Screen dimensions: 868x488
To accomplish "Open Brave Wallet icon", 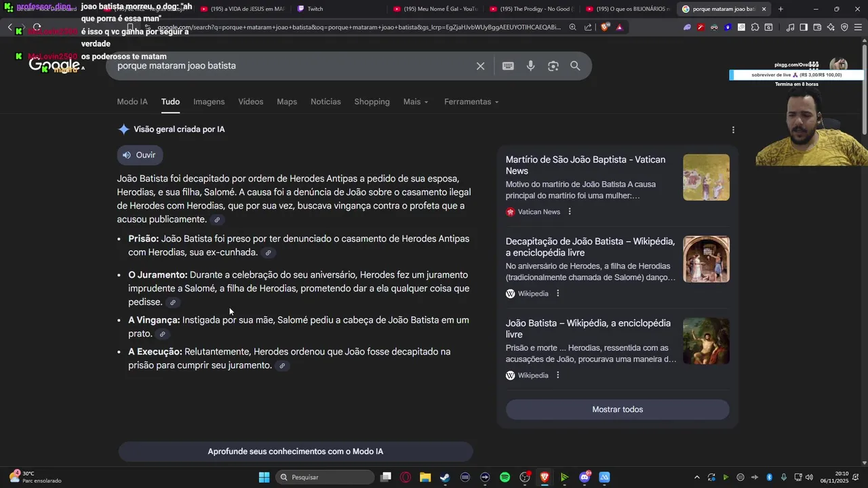I will (x=817, y=27).
